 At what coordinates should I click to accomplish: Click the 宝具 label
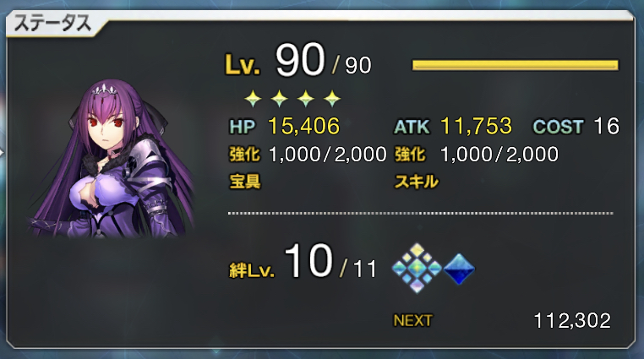point(245,181)
